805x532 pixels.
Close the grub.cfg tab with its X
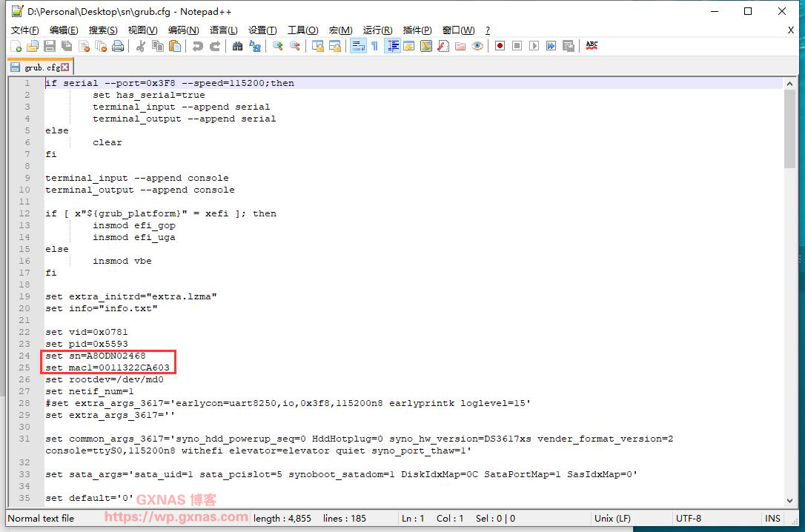(x=65, y=67)
